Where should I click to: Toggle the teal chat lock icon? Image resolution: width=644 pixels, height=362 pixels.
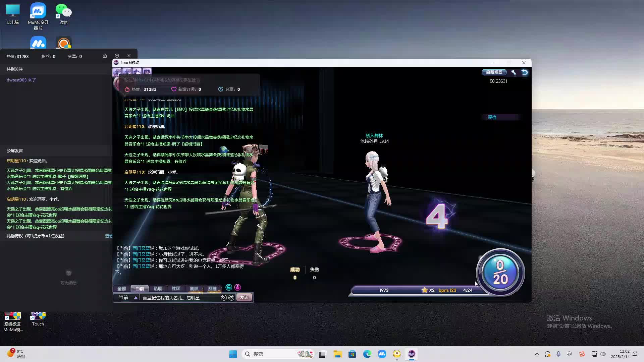[229, 288]
